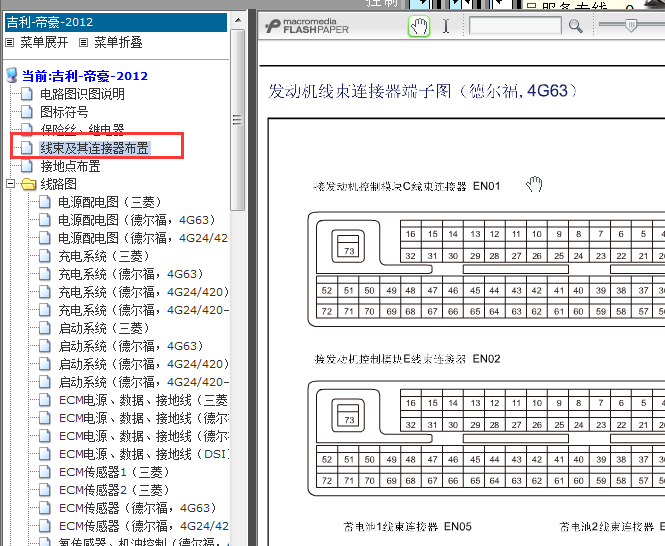The width and height of the screenshot is (665, 546).
Task: Collapse the 线路图 folder node
Action: [11, 184]
